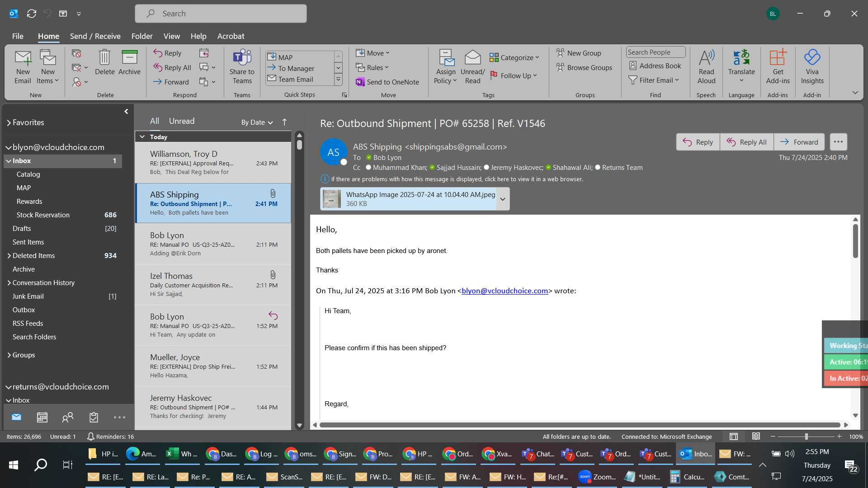The width and height of the screenshot is (868, 488).
Task: Open Calculator from the taskbar
Action: (x=687, y=477)
